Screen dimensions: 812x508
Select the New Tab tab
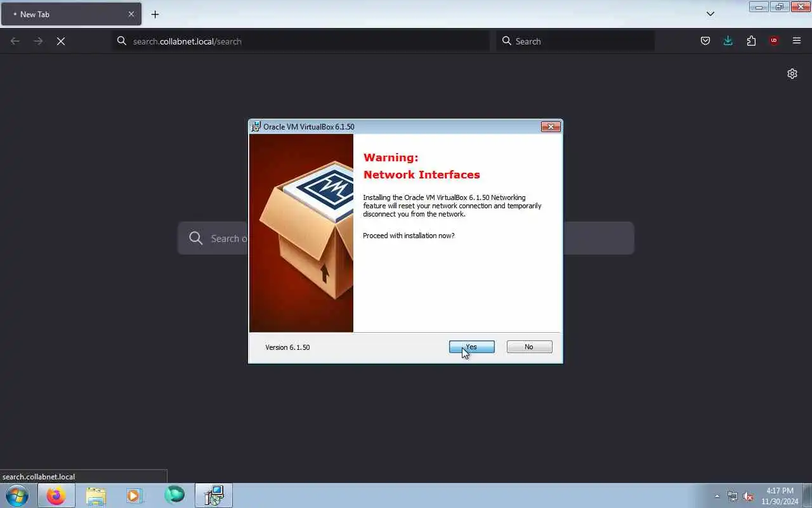click(x=71, y=14)
